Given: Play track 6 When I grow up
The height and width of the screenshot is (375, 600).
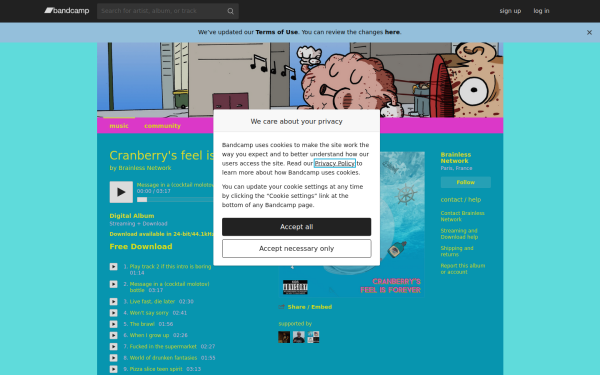Looking at the screenshot, I should (x=114, y=336).
